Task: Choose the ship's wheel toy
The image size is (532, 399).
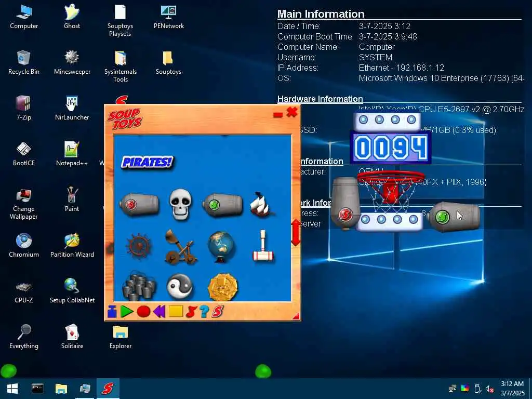Action: [x=139, y=246]
